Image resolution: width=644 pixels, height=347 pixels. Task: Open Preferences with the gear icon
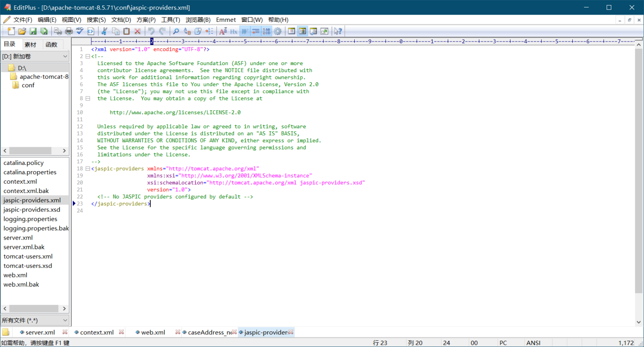pyautogui.click(x=278, y=31)
